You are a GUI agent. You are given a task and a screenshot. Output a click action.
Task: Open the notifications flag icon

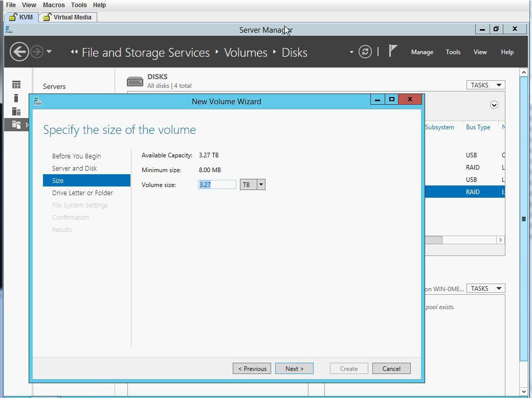click(392, 51)
